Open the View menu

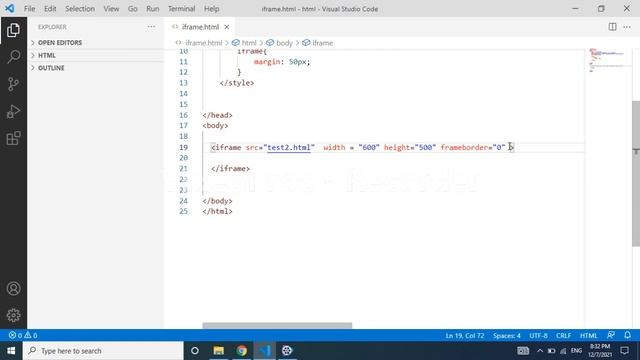111,9
